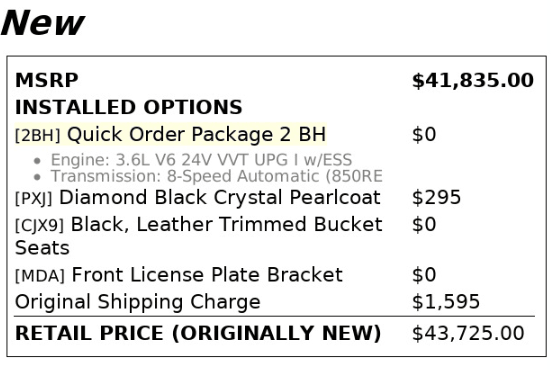This screenshot has height=370, width=551.
Task: Select the [PXJ] option code
Action: (34, 198)
